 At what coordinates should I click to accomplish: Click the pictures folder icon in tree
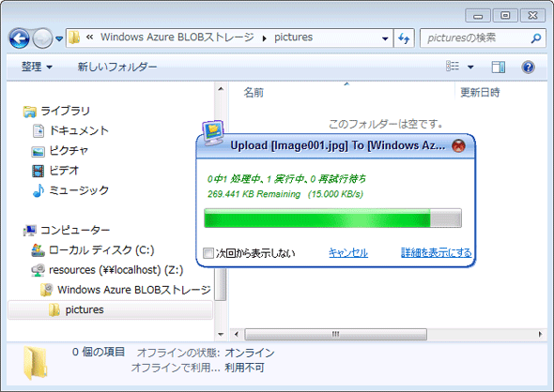tap(54, 309)
